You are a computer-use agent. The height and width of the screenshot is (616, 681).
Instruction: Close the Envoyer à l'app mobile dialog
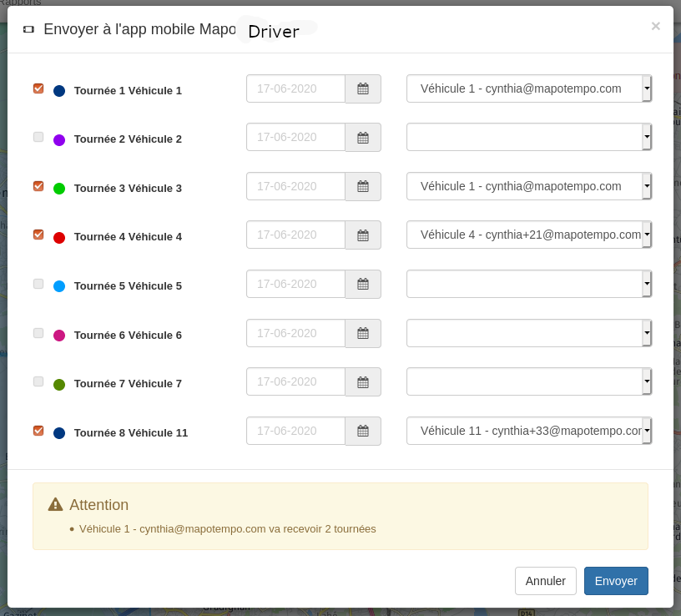pyautogui.click(x=655, y=26)
